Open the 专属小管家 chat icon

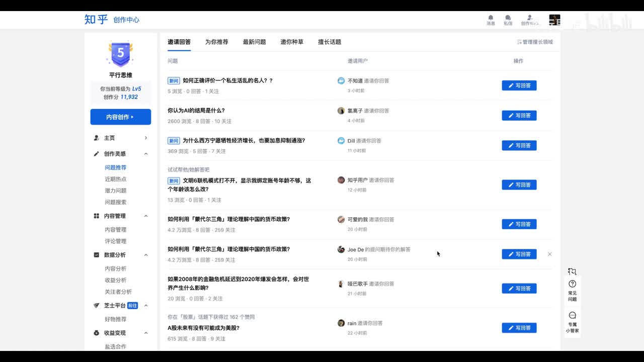[x=572, y=316]
